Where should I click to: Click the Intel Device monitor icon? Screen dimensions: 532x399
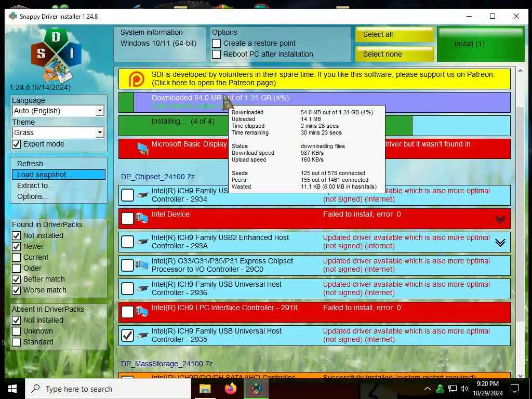click(142, 218)
